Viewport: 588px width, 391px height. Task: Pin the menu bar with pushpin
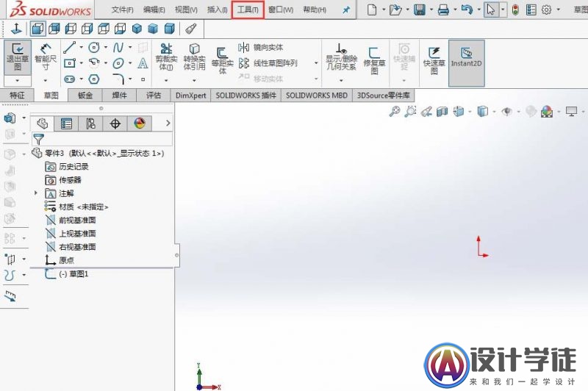pos(345,10)
